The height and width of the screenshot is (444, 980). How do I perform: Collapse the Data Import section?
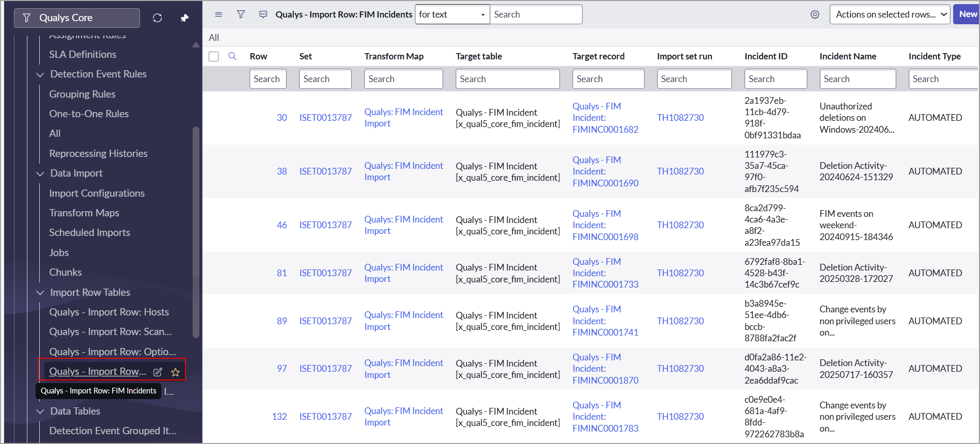coord(40,173)
